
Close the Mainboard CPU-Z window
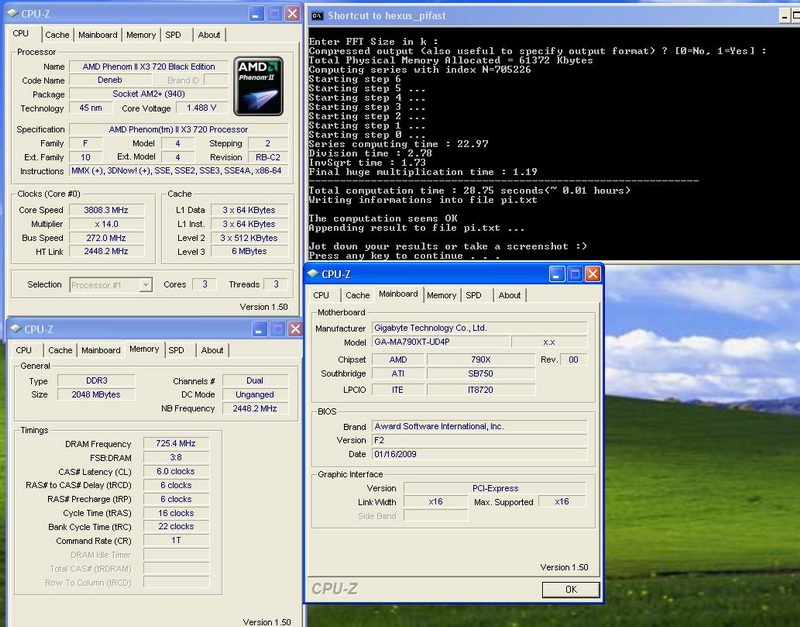point(592,274)
